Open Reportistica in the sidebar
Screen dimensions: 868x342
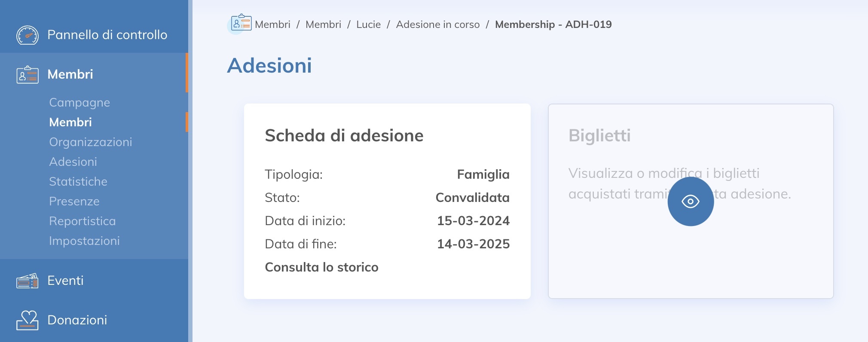click(82, 221)
